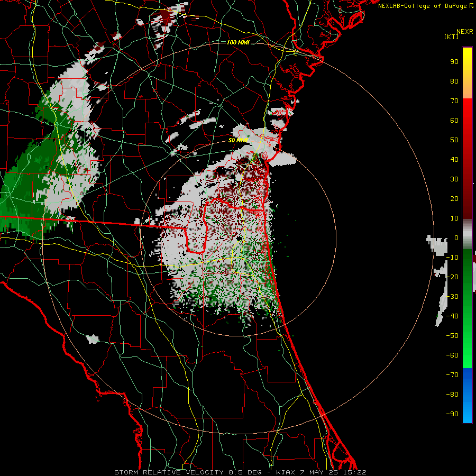
Task: Click the -30 value on the velocity scale
Action: pos(452,297)
